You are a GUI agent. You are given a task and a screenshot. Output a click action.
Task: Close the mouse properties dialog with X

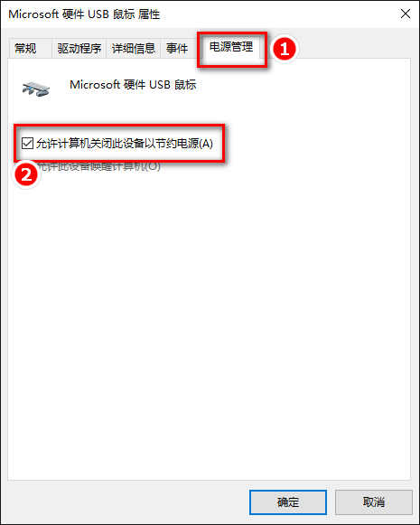pyautogui.click(x=406, y=14)
